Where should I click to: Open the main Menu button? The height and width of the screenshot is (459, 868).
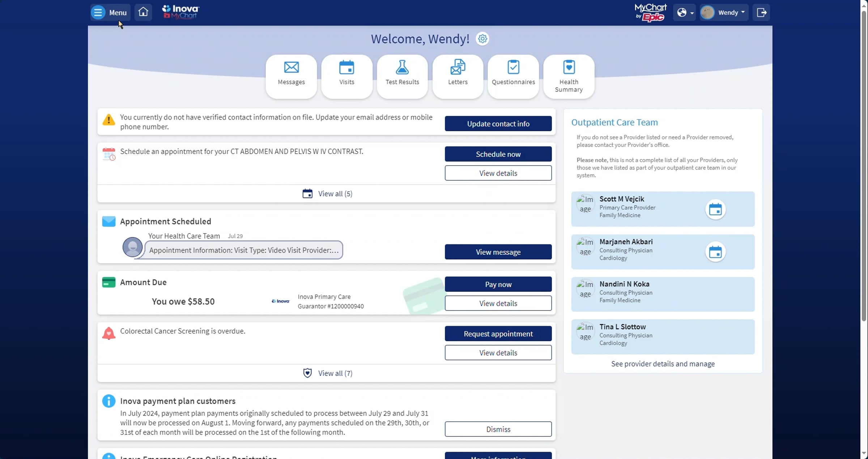coord(110,12)
